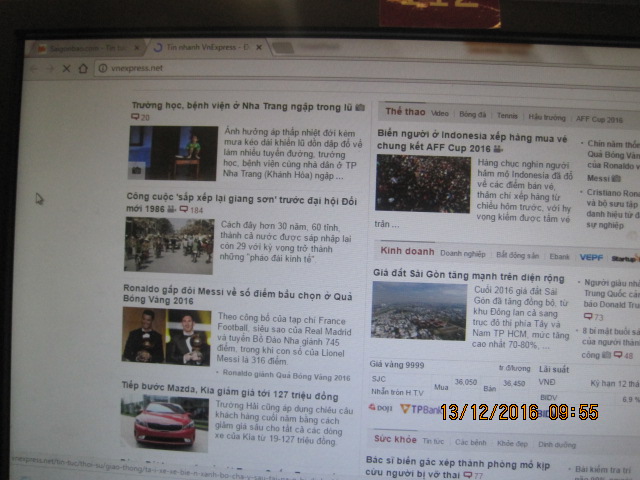Click the browser stop loading X button

point(67,69)
